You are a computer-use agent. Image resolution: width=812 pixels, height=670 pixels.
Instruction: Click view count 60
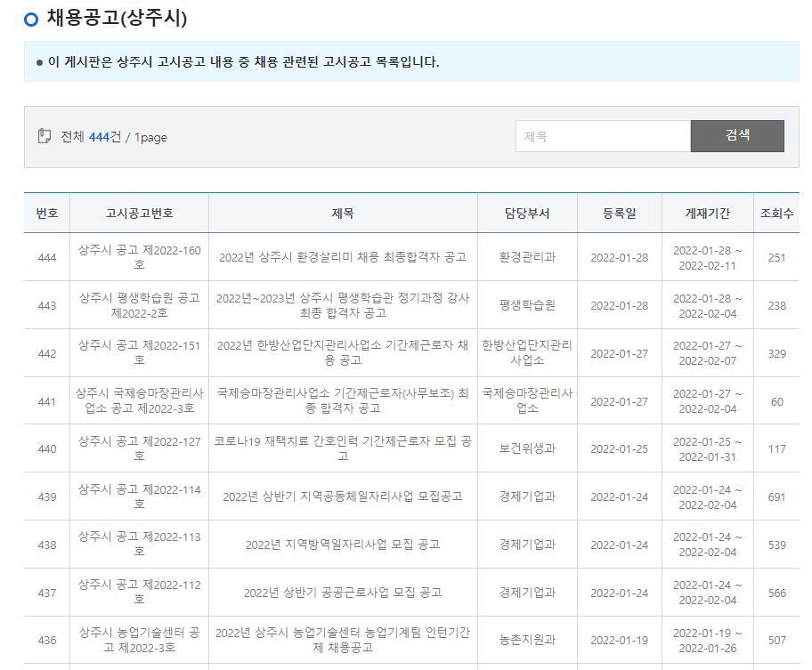click(776, 402)
